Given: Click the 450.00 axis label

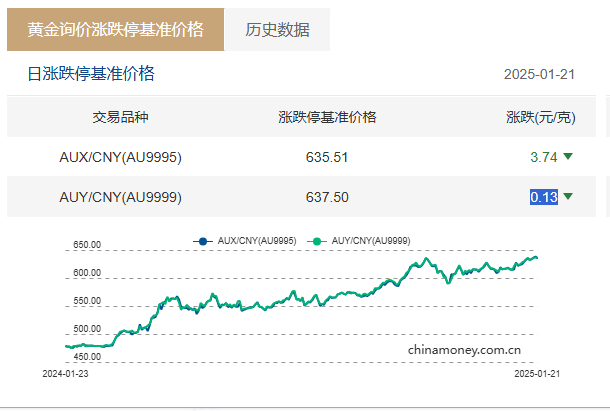Looking at the screenshot, I should [x=87, y=357].
